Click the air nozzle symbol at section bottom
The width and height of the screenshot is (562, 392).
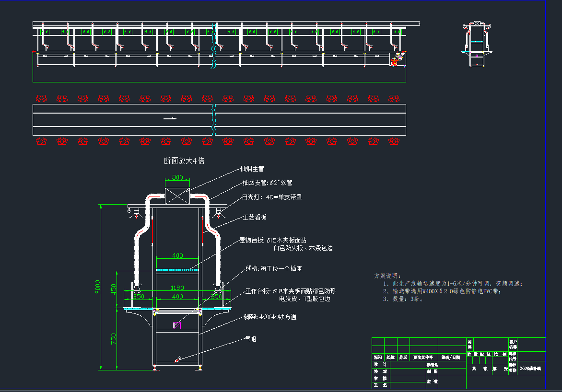[178, 359]
